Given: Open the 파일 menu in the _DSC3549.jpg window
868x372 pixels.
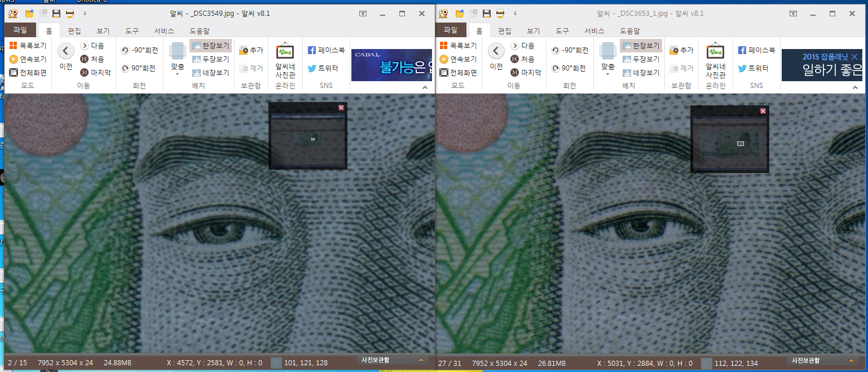Looking at the screenshot, I should point(20,30).
